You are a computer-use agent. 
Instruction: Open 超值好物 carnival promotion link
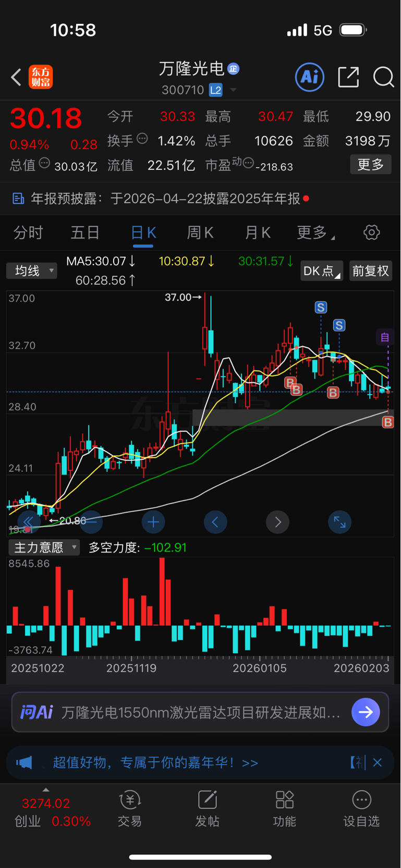tap(155, 763)
